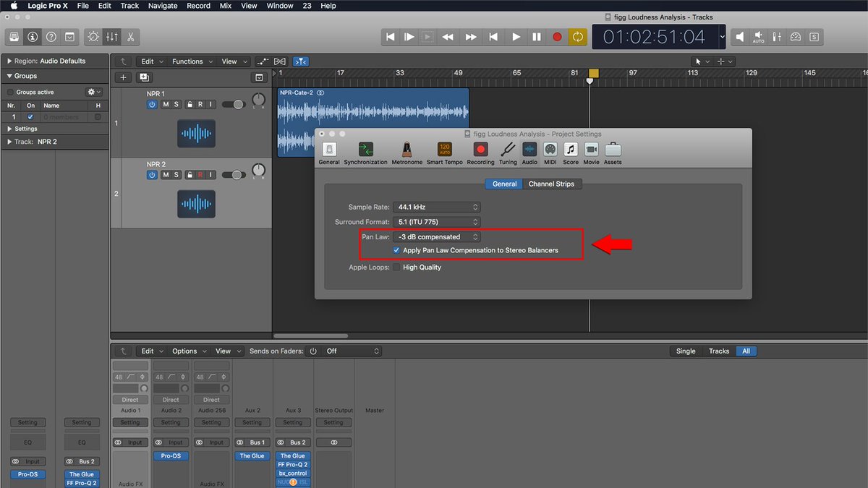Collapse the Groups section

9,76
